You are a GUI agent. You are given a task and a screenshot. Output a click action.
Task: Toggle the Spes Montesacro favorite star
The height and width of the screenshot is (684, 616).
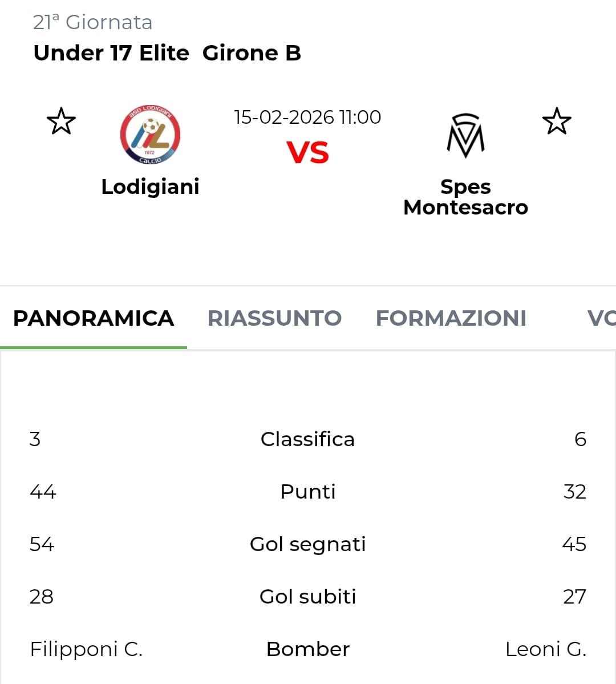pos(556,122)
